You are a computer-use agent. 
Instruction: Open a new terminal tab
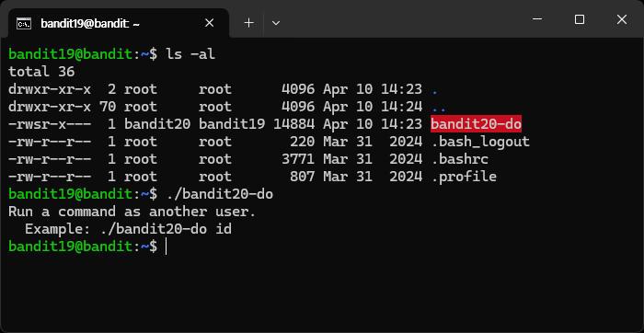249,23
